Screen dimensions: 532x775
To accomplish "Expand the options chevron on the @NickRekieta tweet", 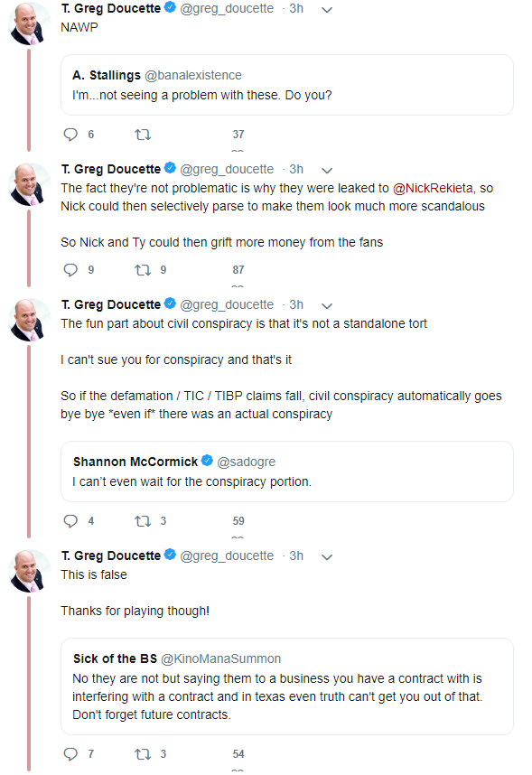I will [x=327, y=171].
